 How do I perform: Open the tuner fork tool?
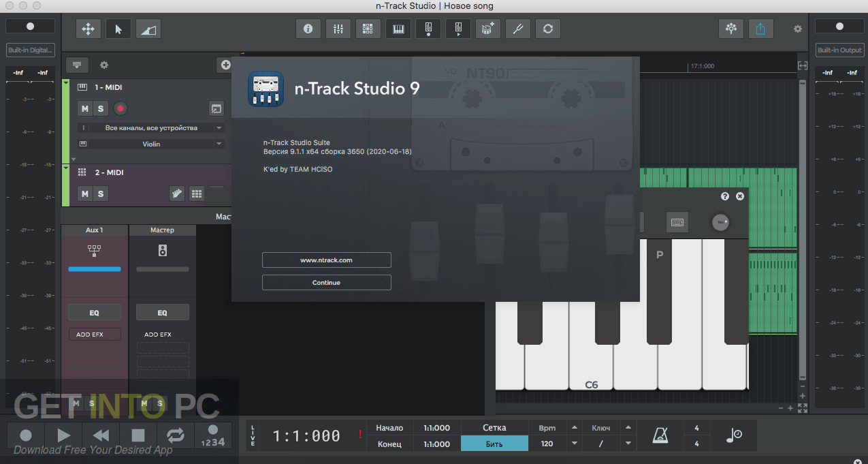517,29
